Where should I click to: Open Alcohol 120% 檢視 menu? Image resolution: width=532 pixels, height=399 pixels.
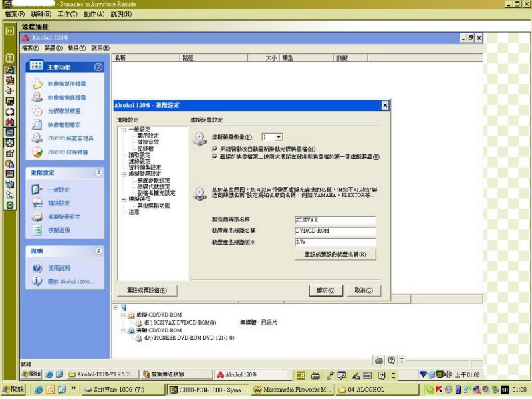point(76,48)
